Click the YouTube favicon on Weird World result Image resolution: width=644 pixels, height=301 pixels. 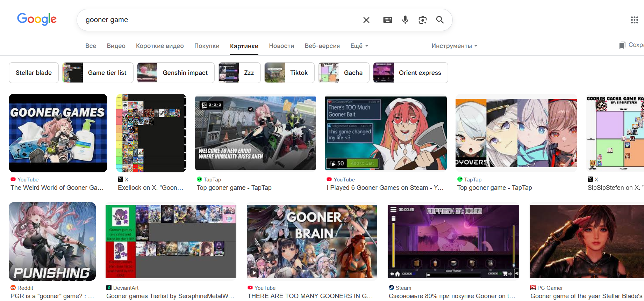point(13,179)
